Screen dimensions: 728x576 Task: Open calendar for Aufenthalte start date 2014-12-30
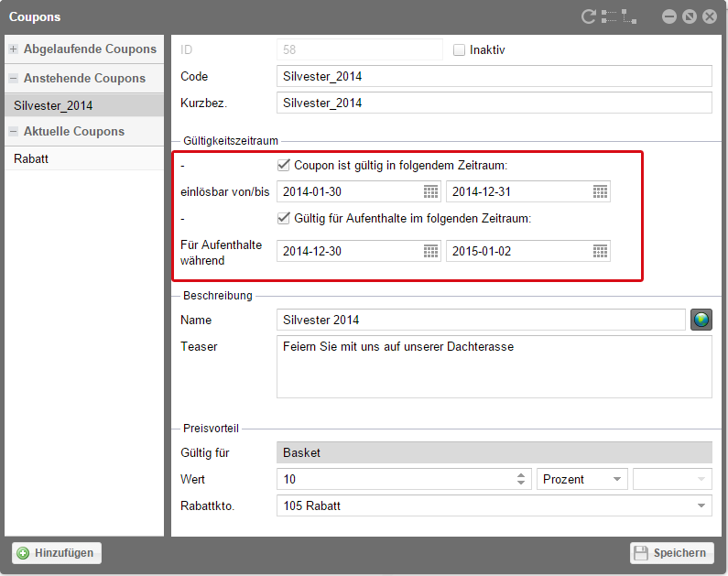coord(430,251)
